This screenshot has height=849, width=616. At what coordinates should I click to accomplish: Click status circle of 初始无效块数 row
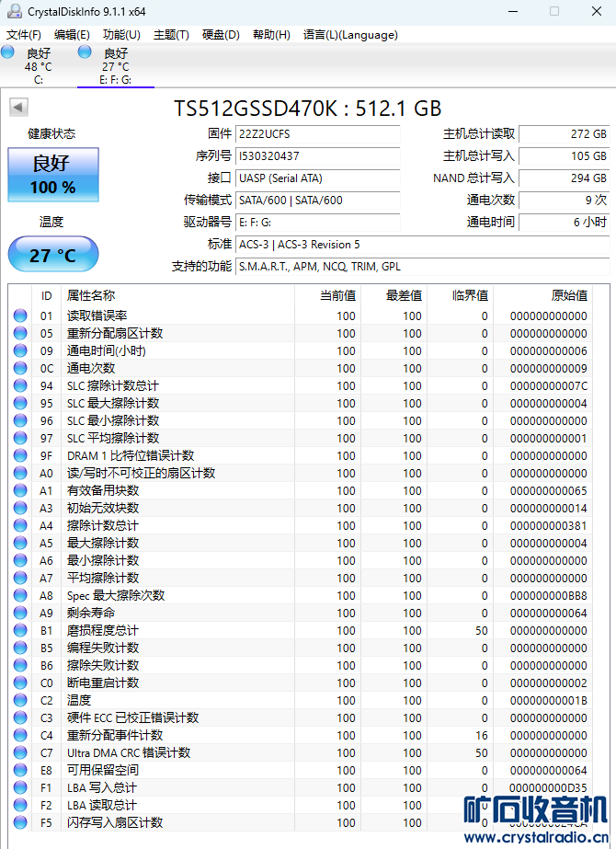click(x=20, y=508)
